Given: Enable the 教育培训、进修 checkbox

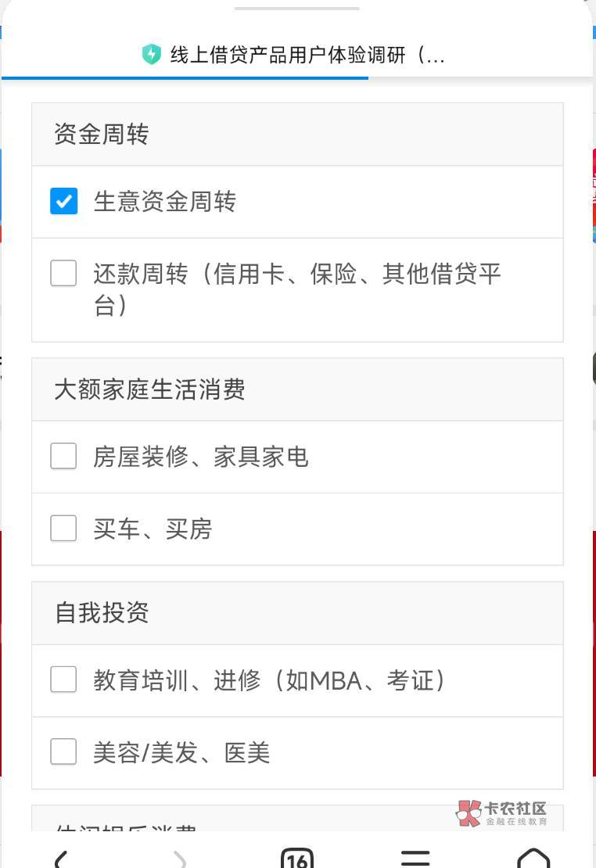Looking at the screenshot, I should tap(64, 680).
